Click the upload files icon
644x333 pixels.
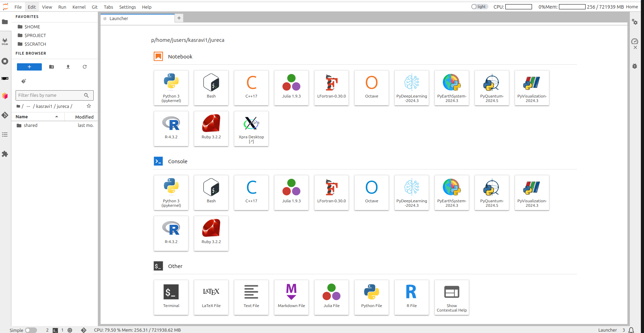pos(68,67)
